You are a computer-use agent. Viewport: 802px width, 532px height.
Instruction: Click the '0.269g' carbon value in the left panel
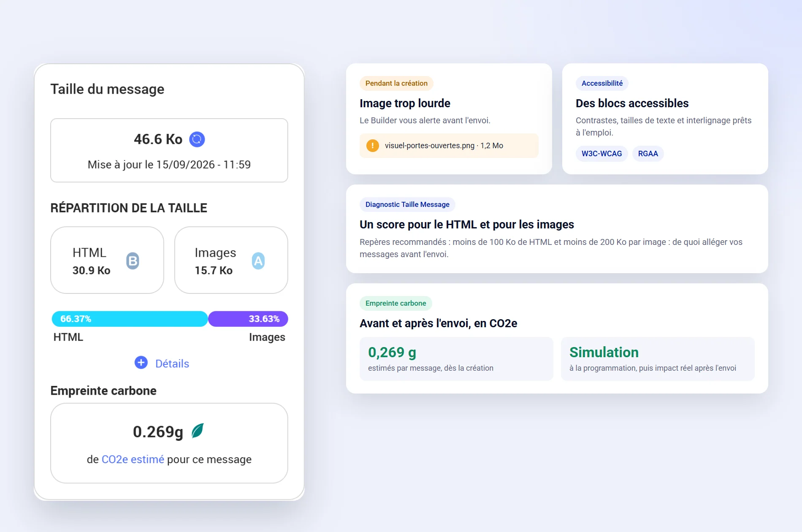coord(158,432)
